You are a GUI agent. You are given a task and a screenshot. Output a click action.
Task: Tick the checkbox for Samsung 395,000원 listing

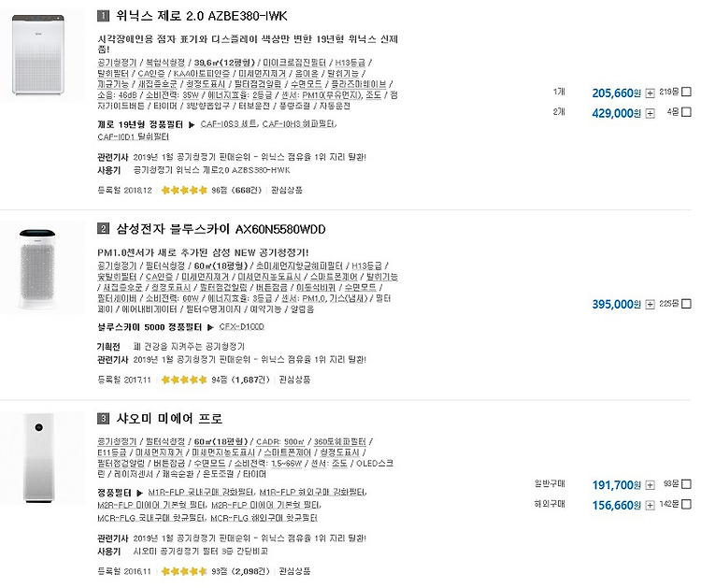(x=687, y=304)
